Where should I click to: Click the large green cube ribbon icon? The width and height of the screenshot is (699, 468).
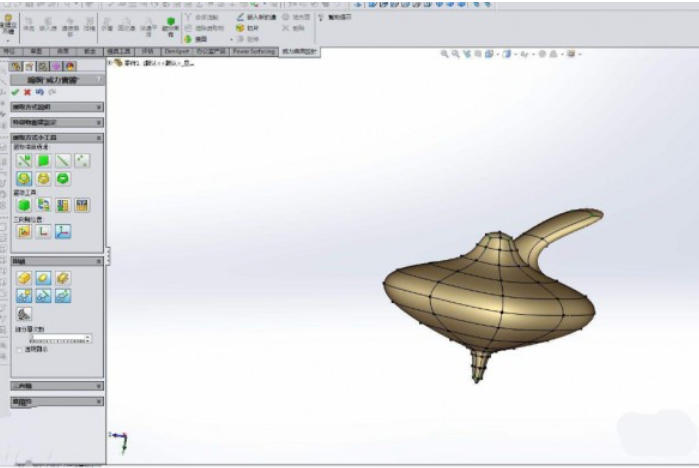[171, 22]
